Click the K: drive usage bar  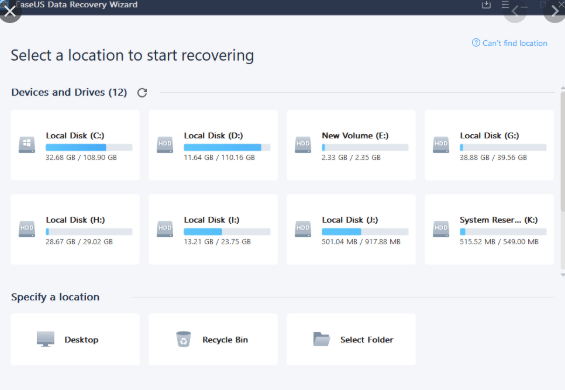(503, 231)
